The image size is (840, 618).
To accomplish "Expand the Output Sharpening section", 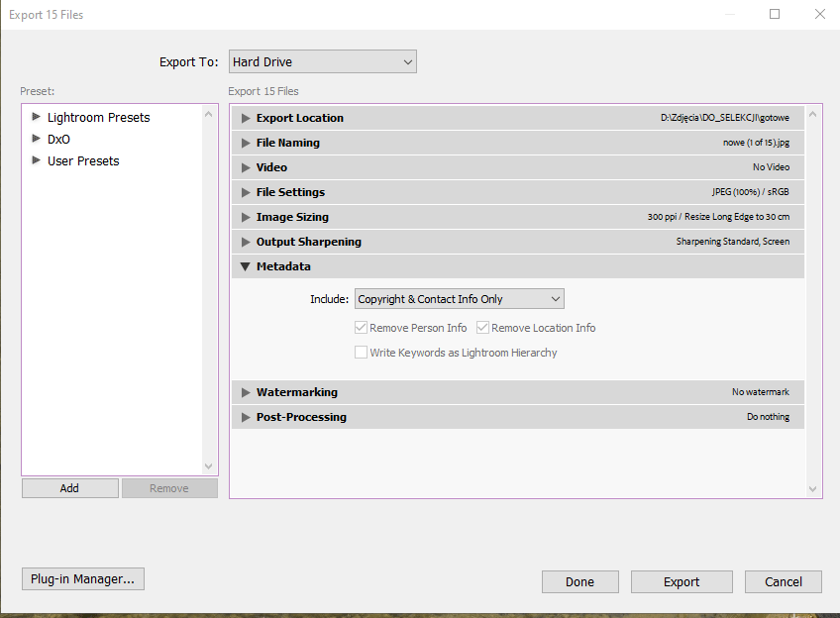I will [x=247, y=242].
